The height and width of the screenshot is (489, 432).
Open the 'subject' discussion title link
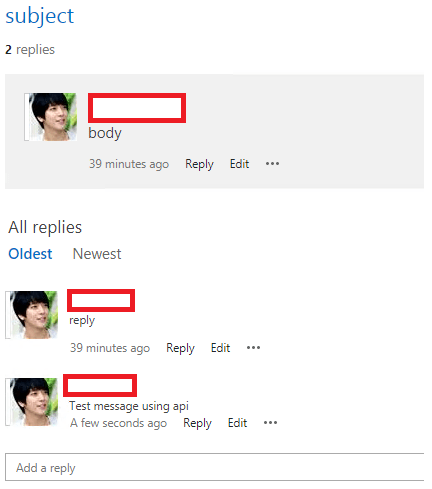point(40,16)
